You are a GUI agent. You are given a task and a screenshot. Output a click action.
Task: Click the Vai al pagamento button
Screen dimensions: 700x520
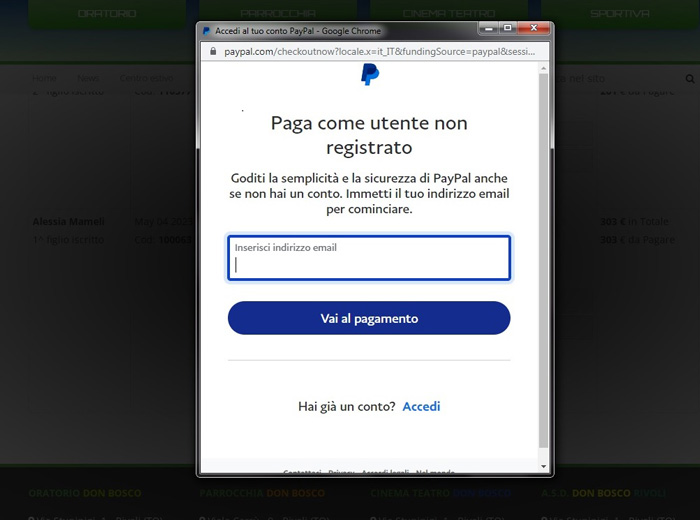tap(369, 318)
